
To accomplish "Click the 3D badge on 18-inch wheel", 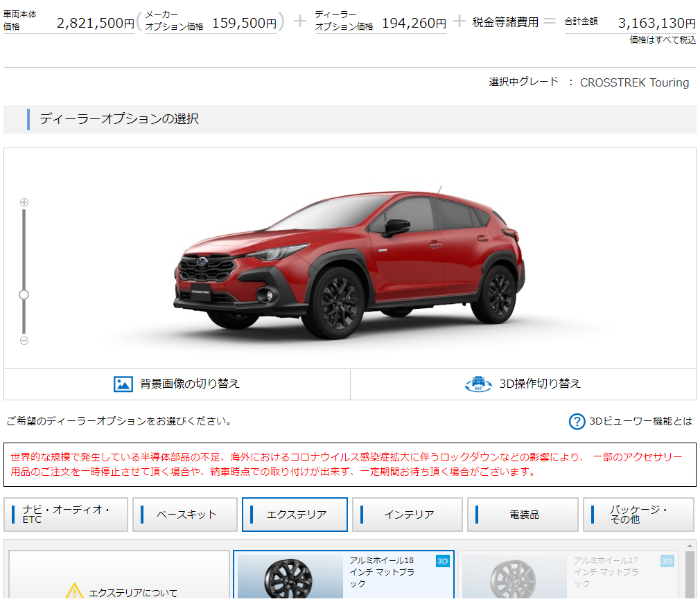I will (x=442, y=561).
